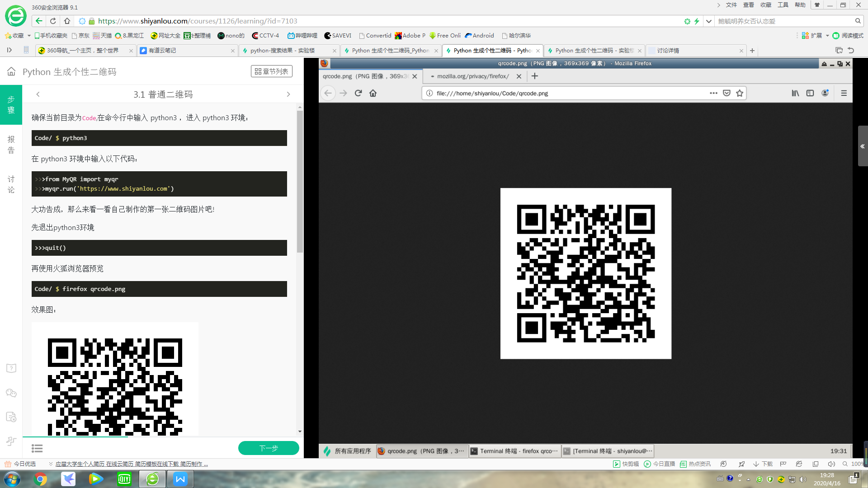The width and height of the screenshot is (868, 488).
Task: Click 360 browser home icon
Action: [x=67, y=21]
